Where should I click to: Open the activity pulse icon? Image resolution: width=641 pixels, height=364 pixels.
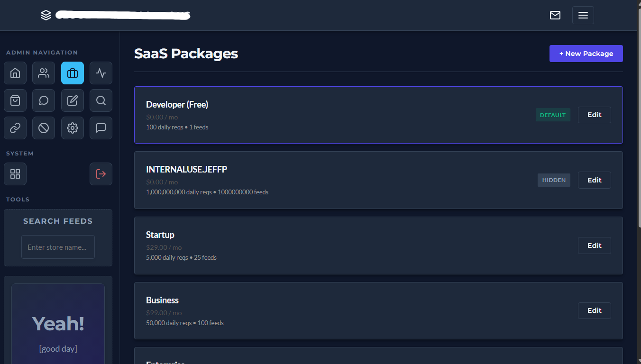101,73
